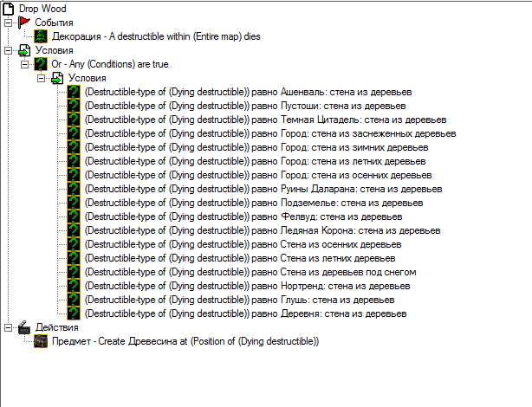Select condition text Темная Цитадель: стена из деревьев

pos(265,120)
